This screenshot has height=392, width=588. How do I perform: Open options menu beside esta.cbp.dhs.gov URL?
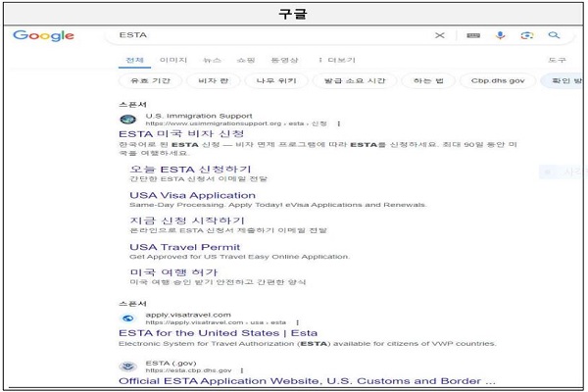(x=242, y=370)
